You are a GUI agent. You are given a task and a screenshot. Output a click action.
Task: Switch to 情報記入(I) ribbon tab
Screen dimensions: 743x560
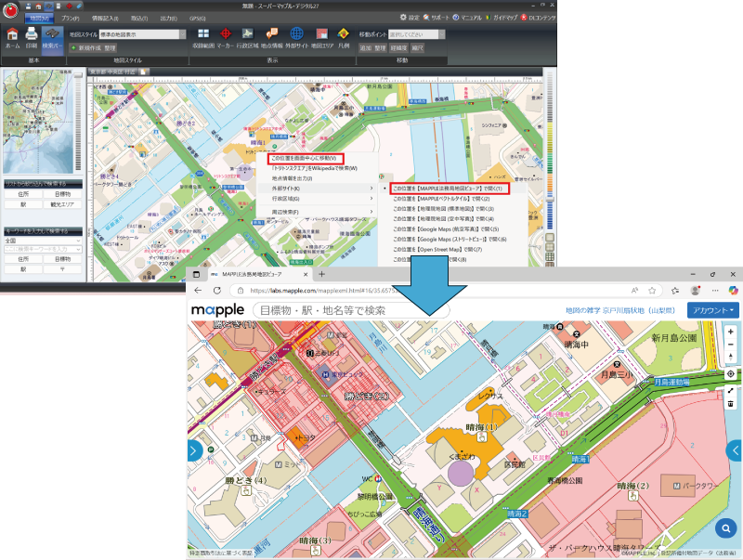[x=105, y=18]
